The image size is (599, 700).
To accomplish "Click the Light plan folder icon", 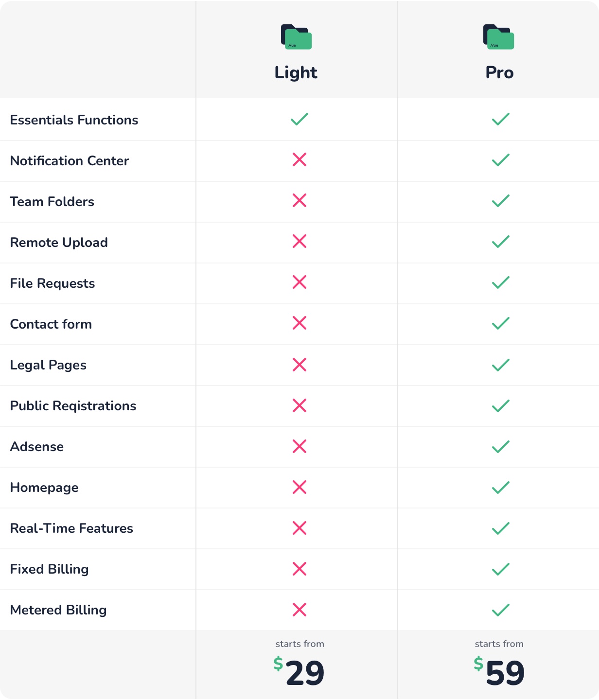I will [296, 37].
